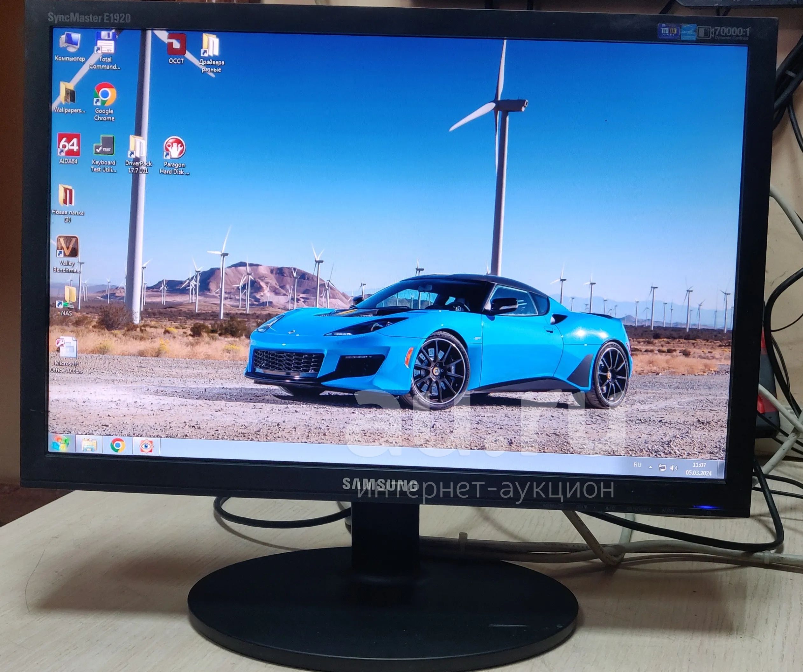
Task: Click the clock showing 11:07
Action: coord(699,465)
